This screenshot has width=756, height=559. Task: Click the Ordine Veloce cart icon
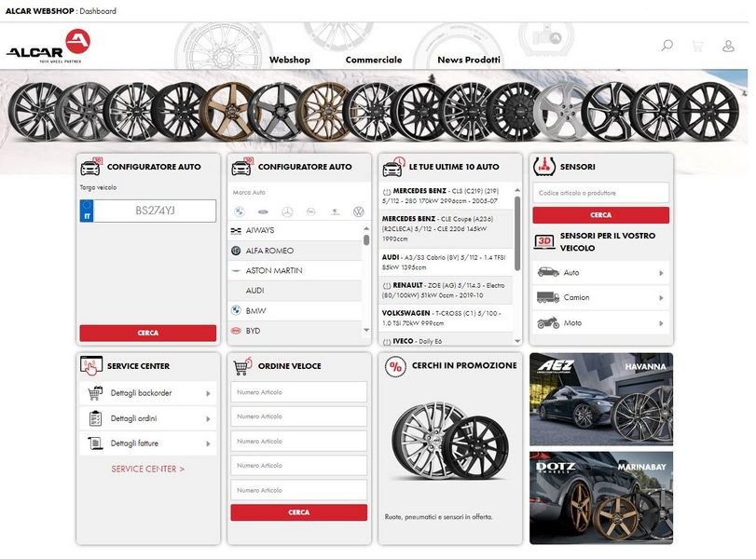click(x=243, y=366)
